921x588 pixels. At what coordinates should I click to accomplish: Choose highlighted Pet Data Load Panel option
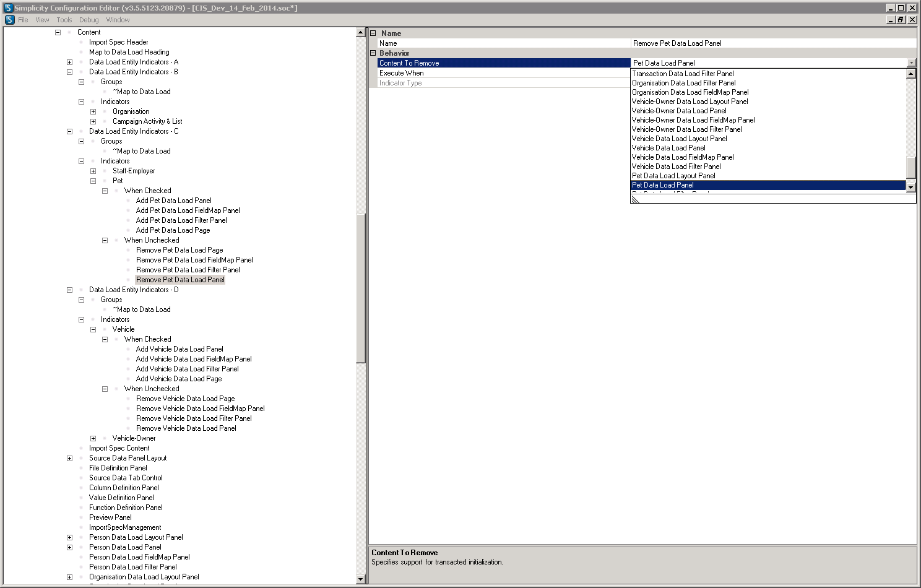coord(768,185)
